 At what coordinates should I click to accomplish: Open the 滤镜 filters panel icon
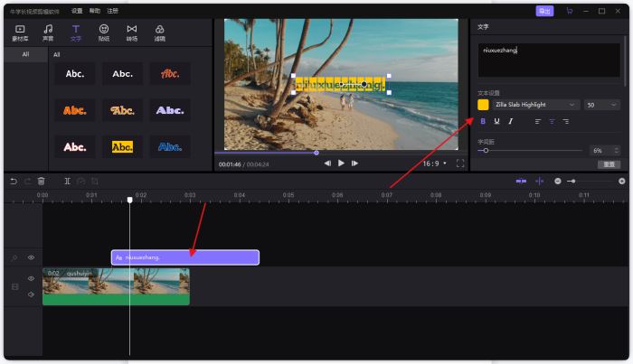pyautogui.click(x=160, y=33)
